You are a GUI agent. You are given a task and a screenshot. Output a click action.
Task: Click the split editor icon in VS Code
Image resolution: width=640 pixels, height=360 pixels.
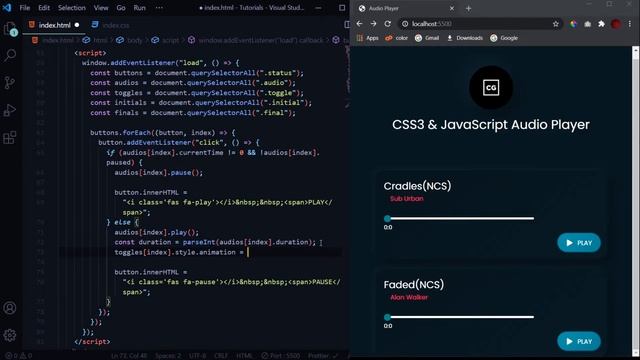tap(347, 25)
